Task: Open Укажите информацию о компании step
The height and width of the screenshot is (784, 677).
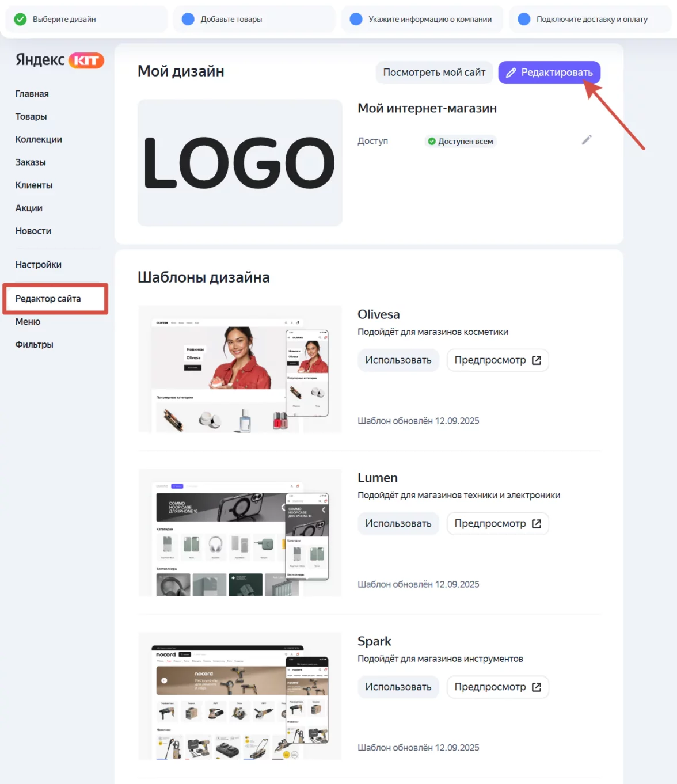Action: (422, 19)
